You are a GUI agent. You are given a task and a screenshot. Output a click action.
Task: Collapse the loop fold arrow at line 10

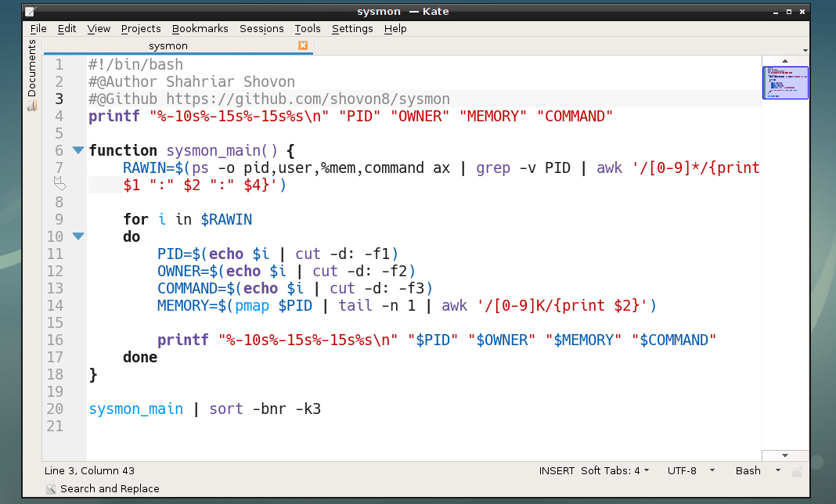(77, 236)
